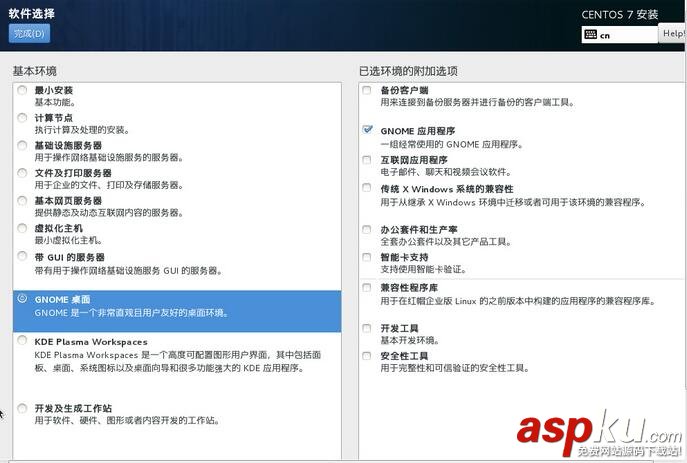
Task: Pick the 文件及打印服务器 radio button
Action: pos(22,173)
